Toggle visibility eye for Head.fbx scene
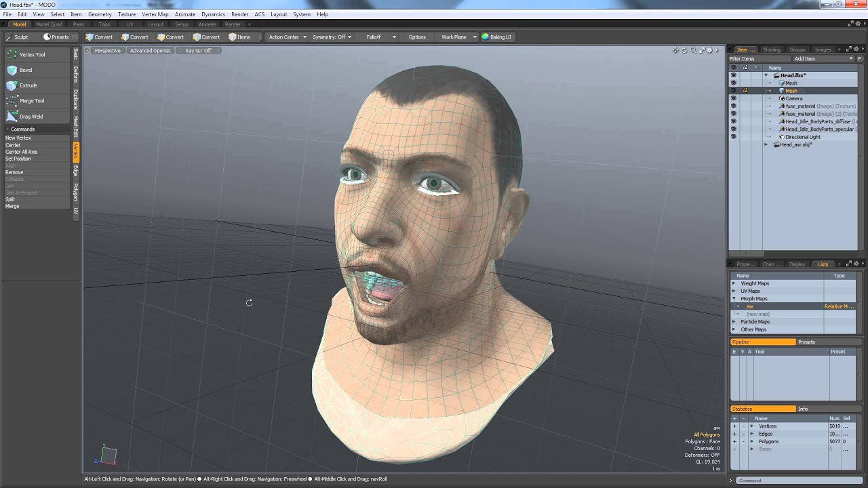This screenshot has height=488, width=868. 733,75
